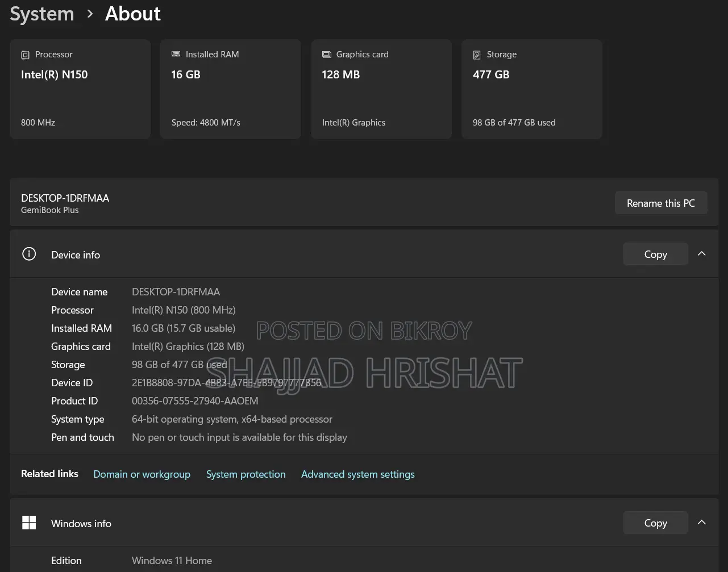Click the Windows logo icon

(29, 523)
